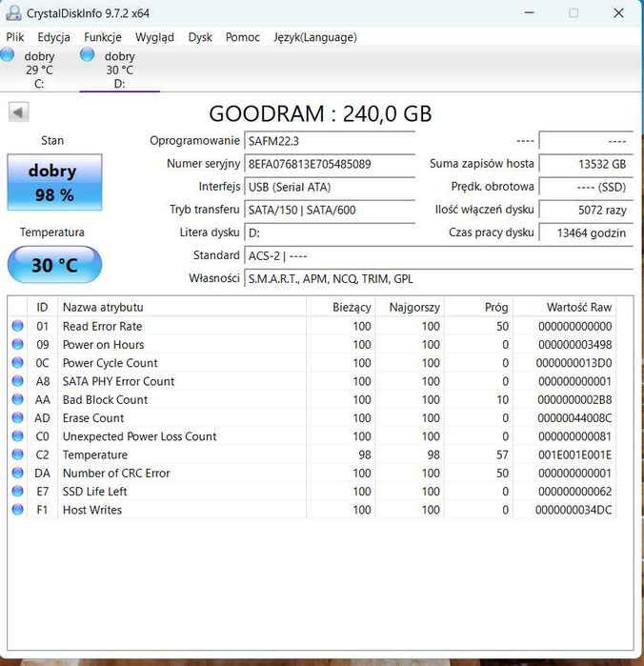Screen dimensions: 644x666
Task: Click the Suma zapisów hosta value 13532 GB
Action: click(586, 164)
